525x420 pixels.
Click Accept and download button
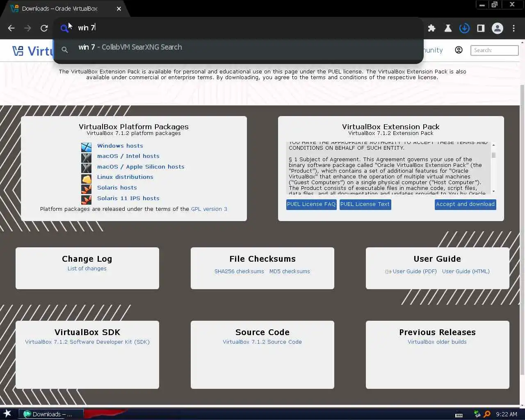coord(466,204)
